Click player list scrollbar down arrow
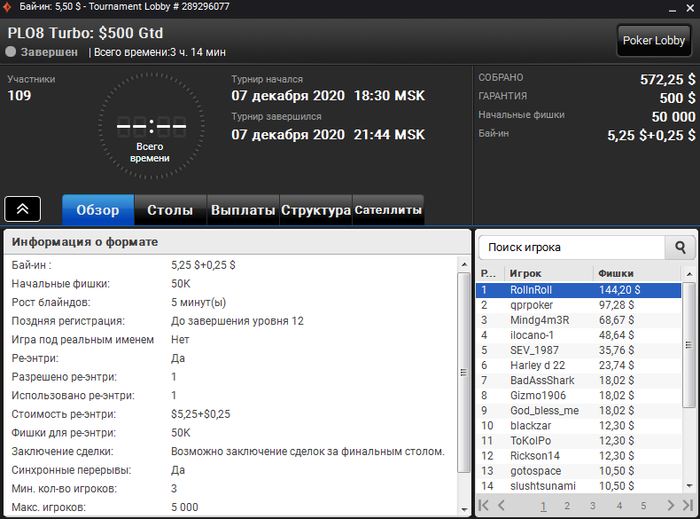 [689, 486]
